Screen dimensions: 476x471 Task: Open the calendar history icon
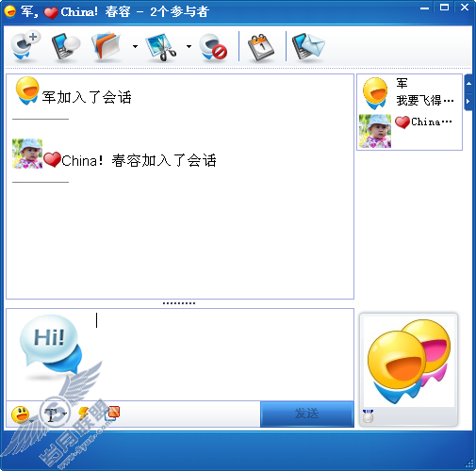[261, 47]
